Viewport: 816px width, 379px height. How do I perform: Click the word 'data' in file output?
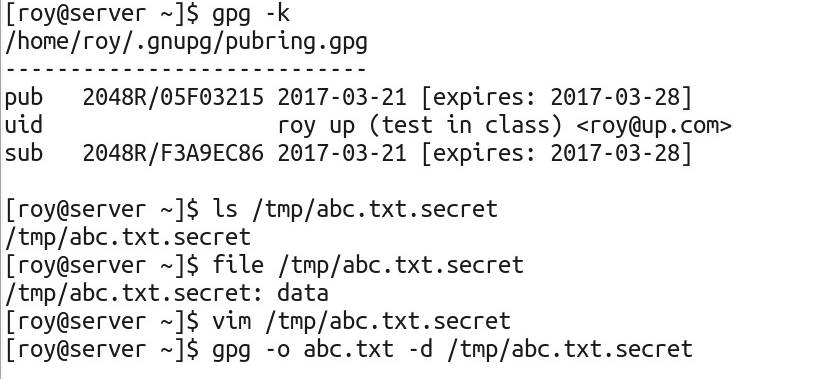click(303, 294)
